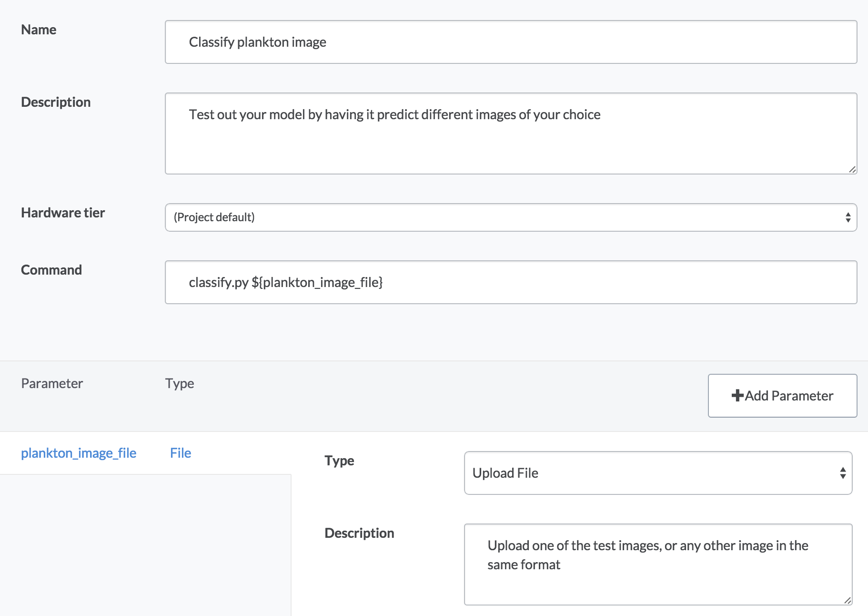868x616 pixels.
Task: Click the Hardware tier dropdown arrows
Action: click(848, 217)
